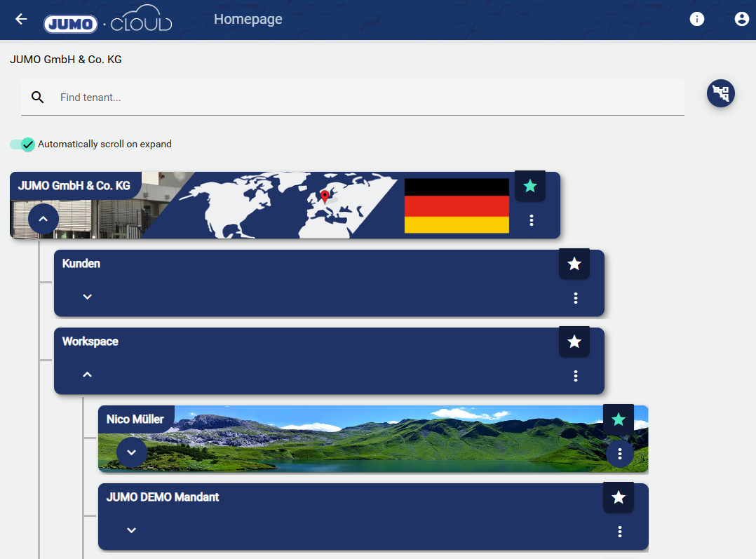Open three-dot menu for Nico Müller

click(619, 454)
